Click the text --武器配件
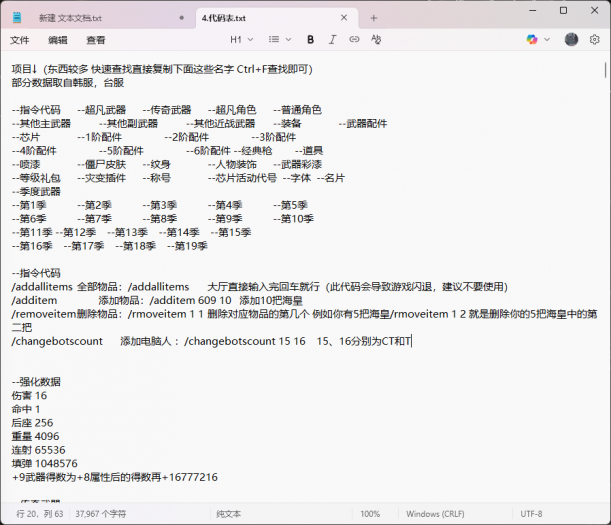611x525 pixels. coord(363,124)
